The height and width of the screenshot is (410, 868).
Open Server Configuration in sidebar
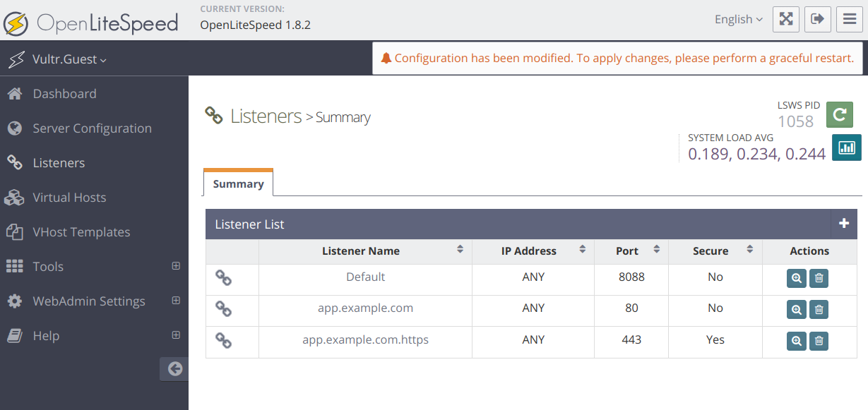pyautogui.click(x=94, y=128)
